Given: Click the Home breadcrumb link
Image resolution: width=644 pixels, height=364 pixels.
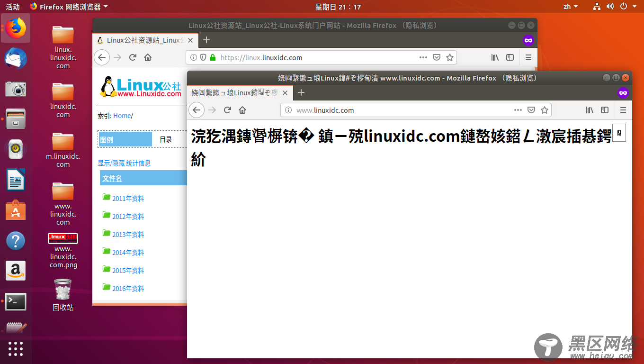Looking at the screenshot, I should [x=122, y=116].
